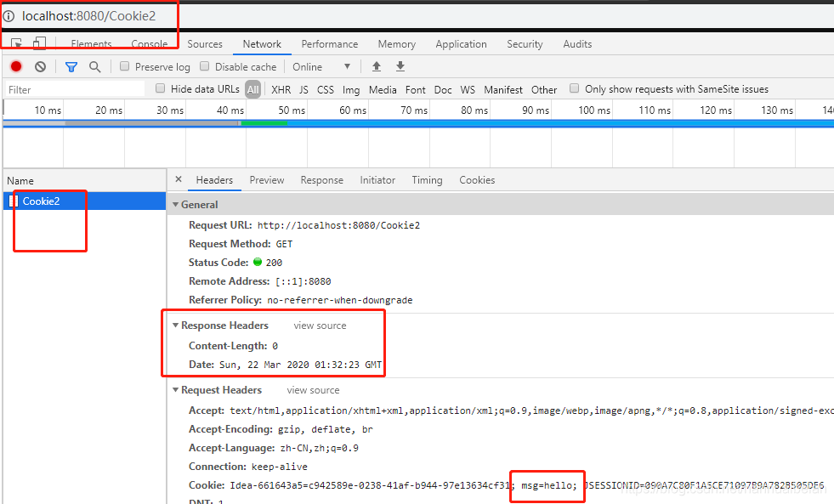Filter requests by JS
The image size is (834, 504).
(304, 89)
